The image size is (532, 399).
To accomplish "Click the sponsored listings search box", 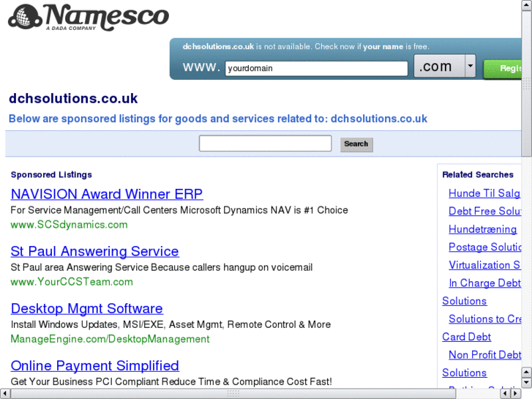I will (266, 143).
